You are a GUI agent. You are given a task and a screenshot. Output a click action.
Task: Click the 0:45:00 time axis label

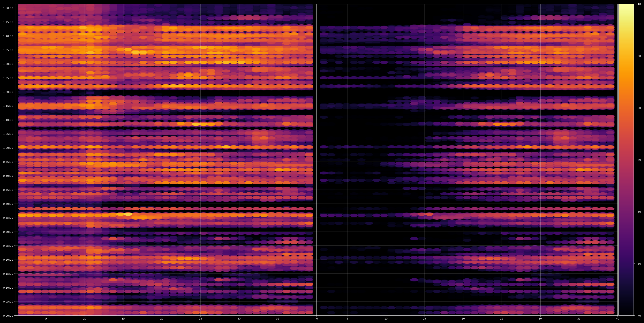[8, 190]
